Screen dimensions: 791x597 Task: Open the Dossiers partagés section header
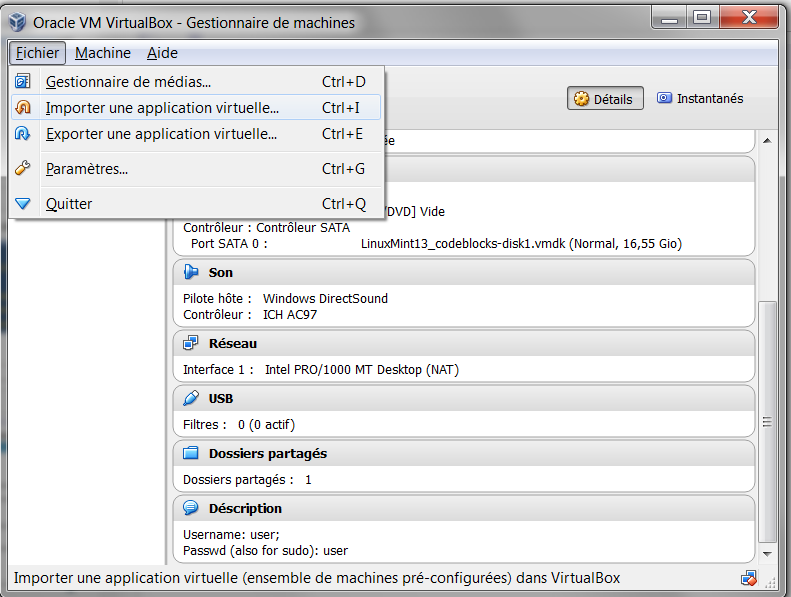point(464,453)
